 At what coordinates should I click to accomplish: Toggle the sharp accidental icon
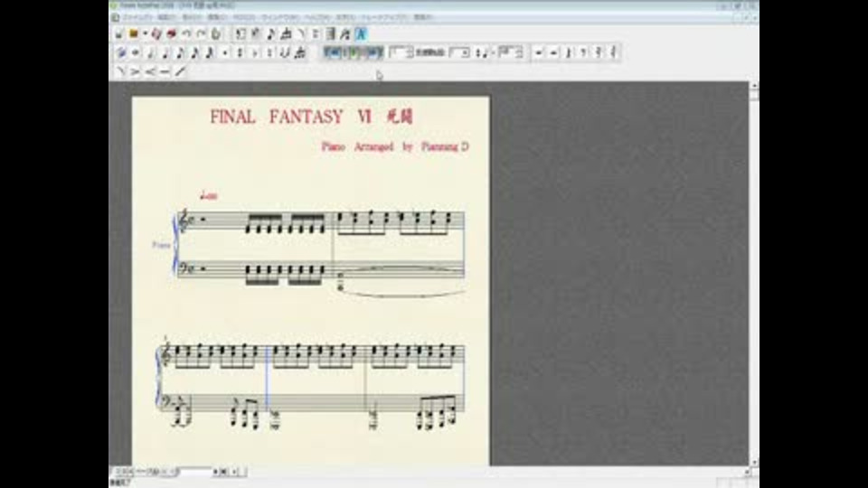240,53
